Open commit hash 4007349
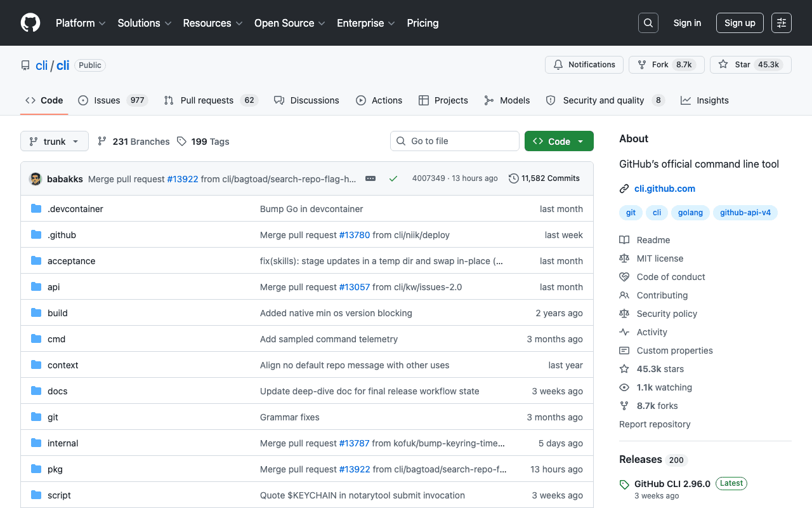Viewport: 812px width, 508px height. (429, 178)
